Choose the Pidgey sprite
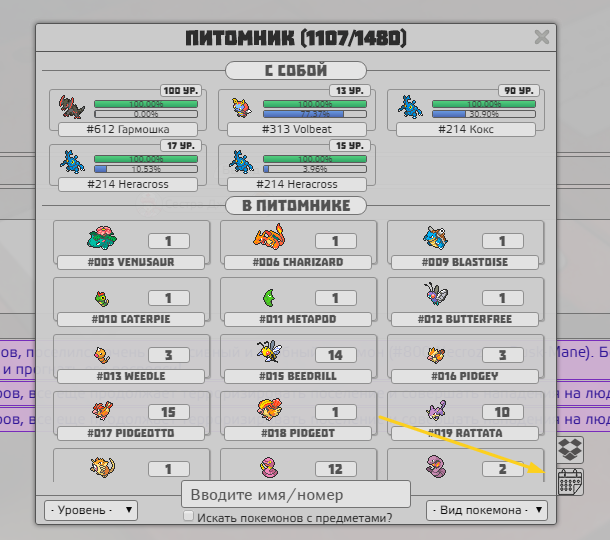Viewport: 610px width, 540px height. [x=436, y=354]
